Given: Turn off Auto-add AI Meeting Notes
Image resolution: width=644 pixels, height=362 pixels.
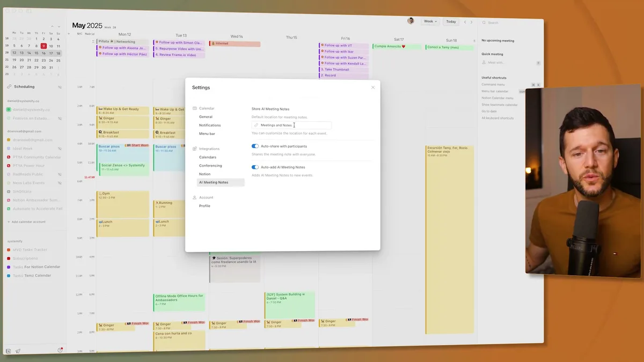Looking at the screenshot, I should point(255,167).
